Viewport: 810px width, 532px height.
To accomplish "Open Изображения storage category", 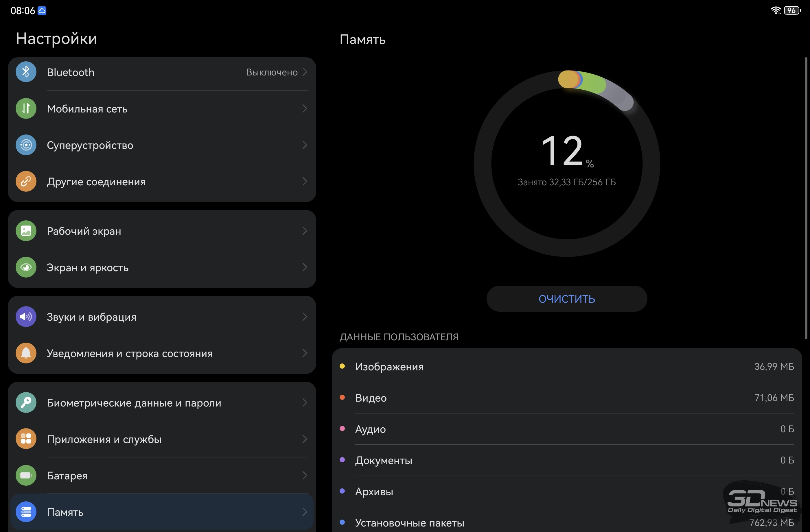I will pos(567,366).
